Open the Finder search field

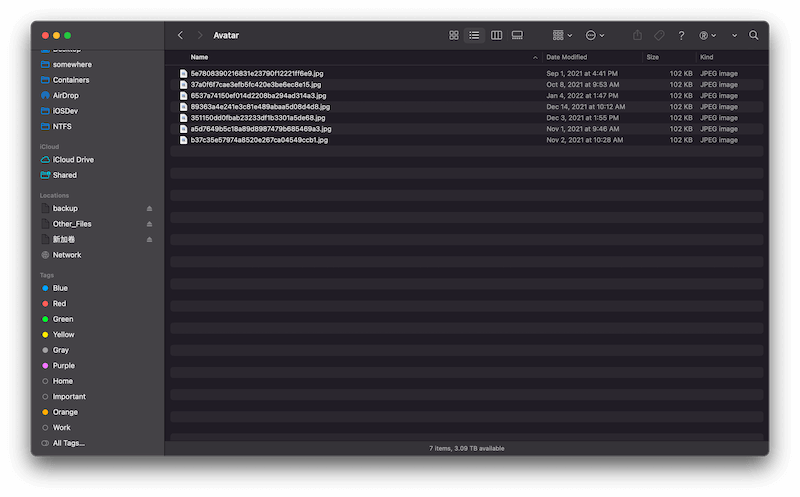(754, 35)
